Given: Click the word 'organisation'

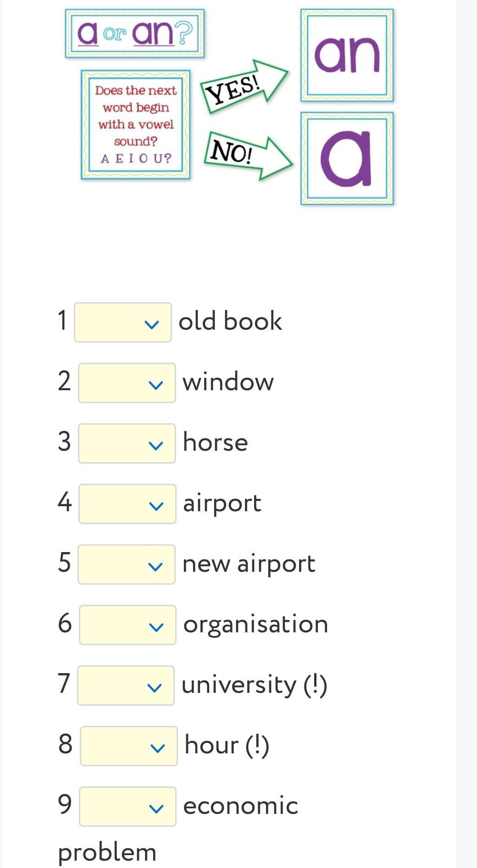Looking at the screenshot, I should [x=255, y=624].
